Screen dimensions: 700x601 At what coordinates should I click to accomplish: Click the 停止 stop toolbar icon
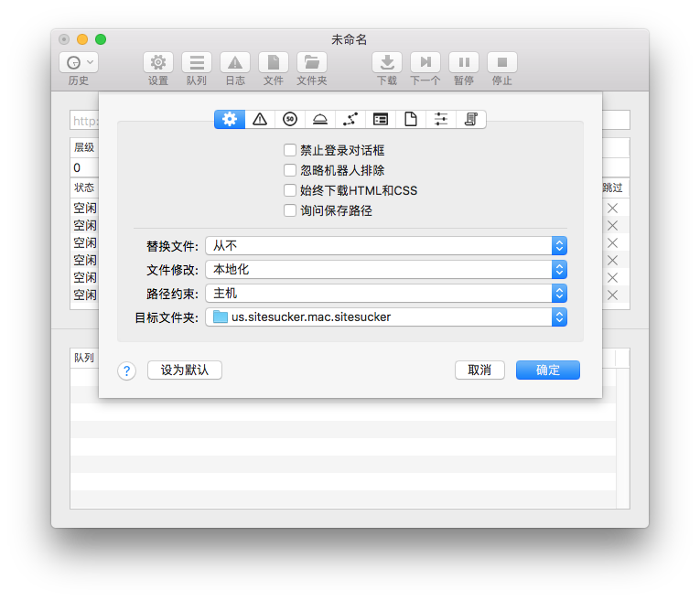point(502,62)
